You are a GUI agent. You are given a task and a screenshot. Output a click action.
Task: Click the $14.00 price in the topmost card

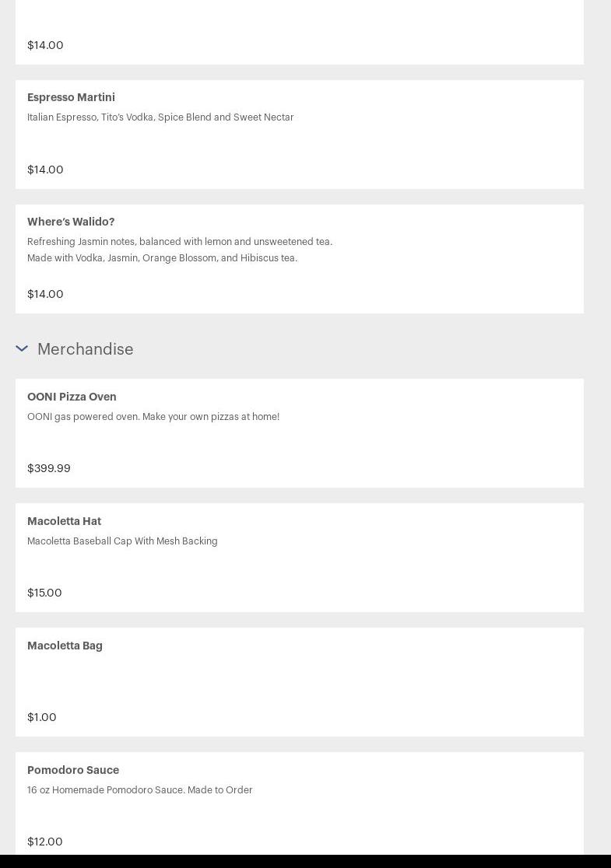45,45
